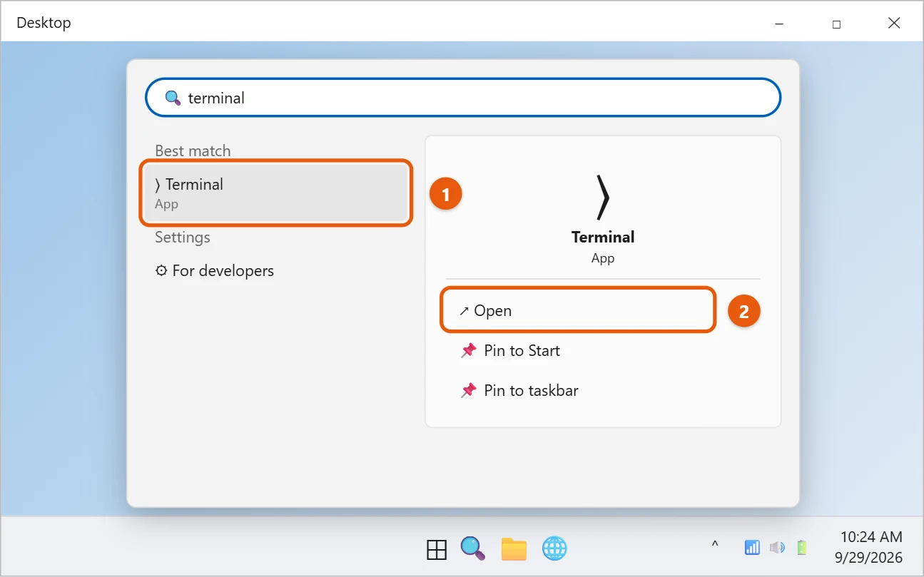Click the volume speaker tray icon
This screenshot has height=577, width=924.
pos(777,548)
